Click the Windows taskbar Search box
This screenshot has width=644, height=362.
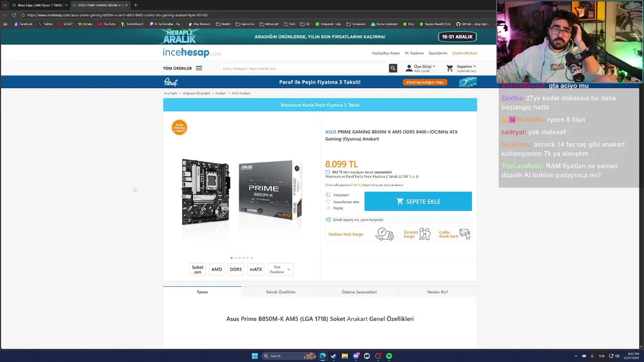click(x=289, y=356)
